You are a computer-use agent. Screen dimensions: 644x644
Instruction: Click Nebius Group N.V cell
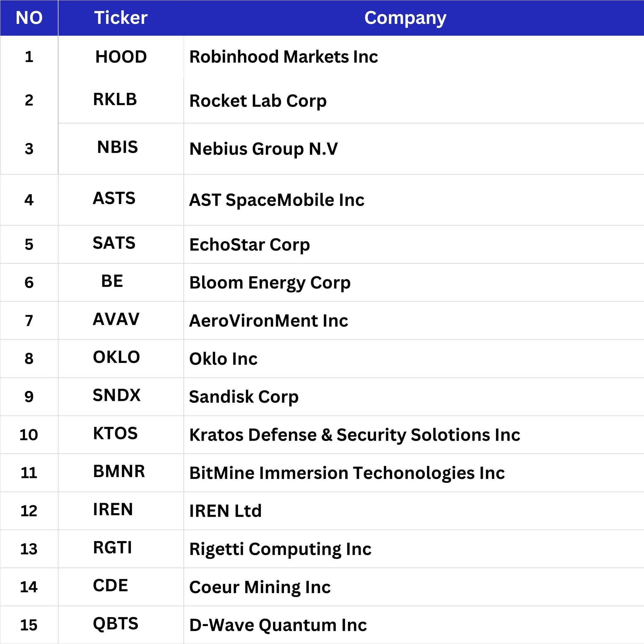point(263,149)
